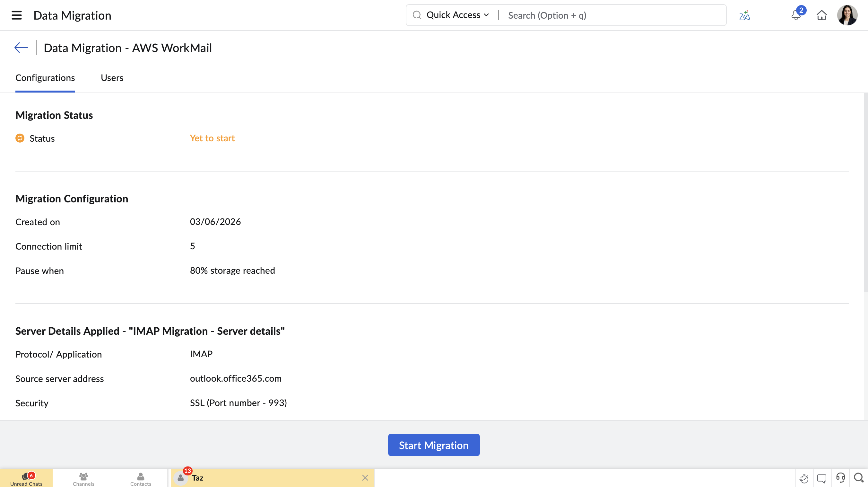Screen dimensions: 868x487
Task: Click the 'Migration Configuration' heading
Action: [72, 199]
